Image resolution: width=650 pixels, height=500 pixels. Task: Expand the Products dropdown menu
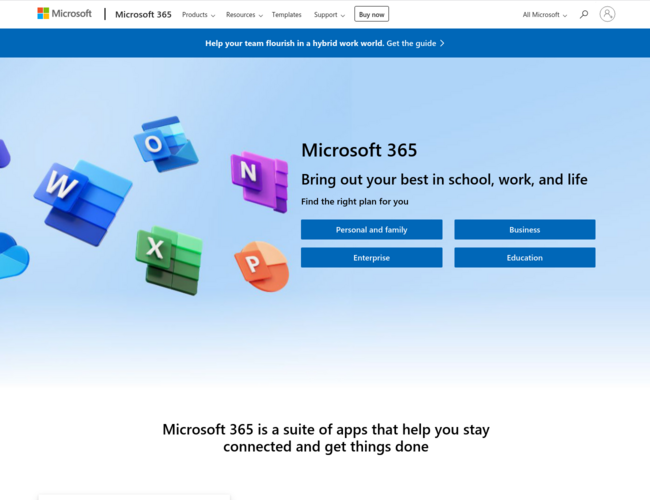199,15
